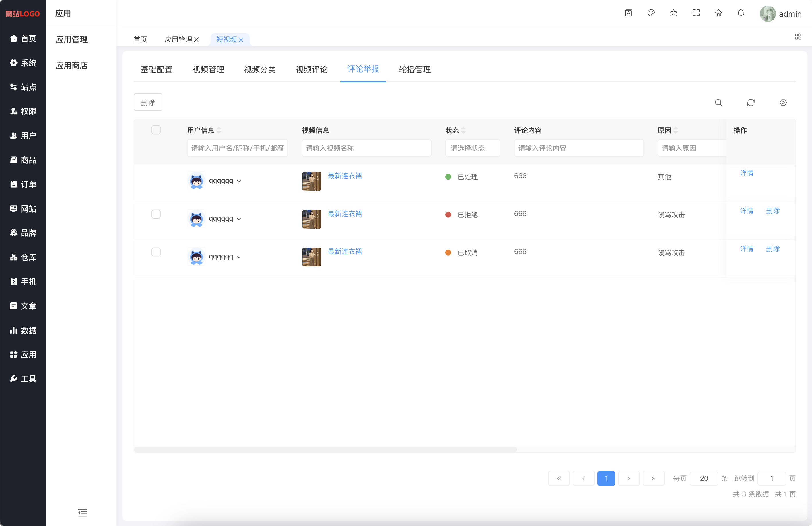812x526 pixels.
Task: Click the home icon in top bar
Action: 718,13
